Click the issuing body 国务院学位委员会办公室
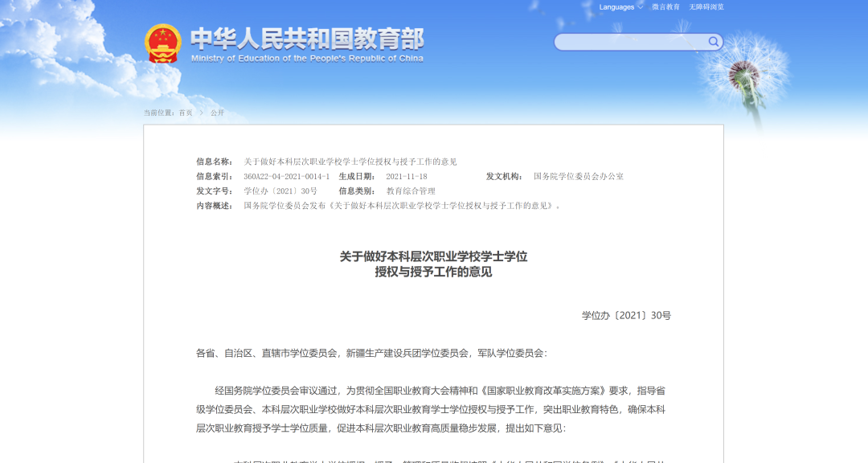 pyautogui.click(x=579, y=176)
